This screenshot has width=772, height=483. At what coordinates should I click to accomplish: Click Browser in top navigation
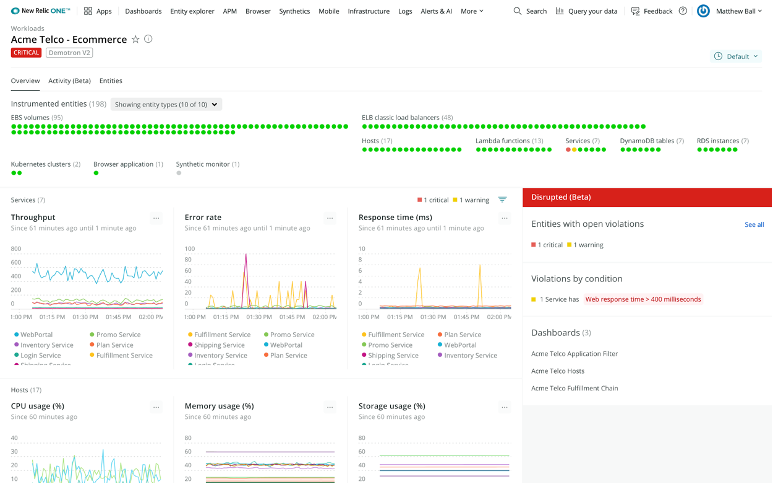coord(258,11)
